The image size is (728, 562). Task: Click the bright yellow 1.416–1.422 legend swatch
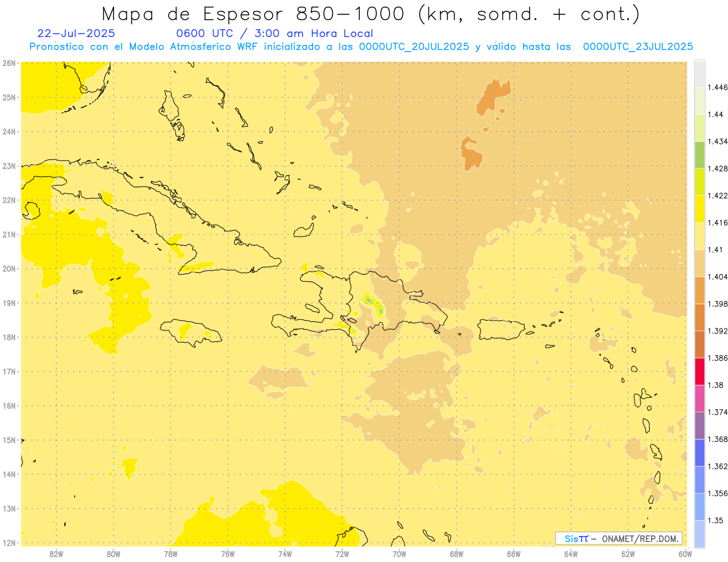coord(699,209)
